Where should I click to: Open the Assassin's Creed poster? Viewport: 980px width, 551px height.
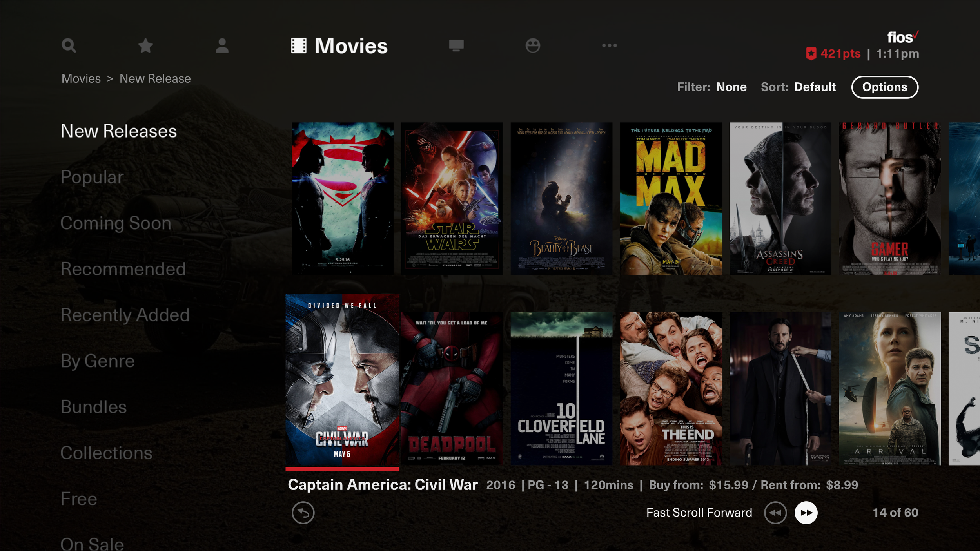[780, 199]
